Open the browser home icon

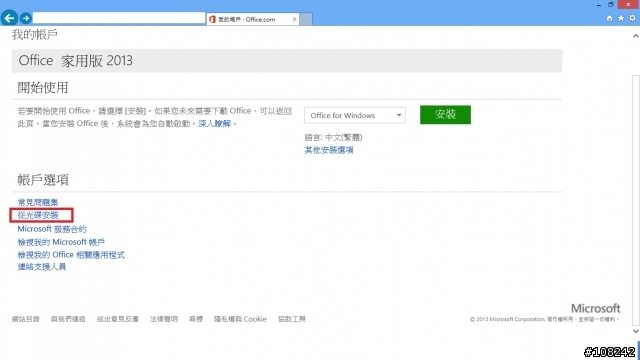(x=609, y=18)
